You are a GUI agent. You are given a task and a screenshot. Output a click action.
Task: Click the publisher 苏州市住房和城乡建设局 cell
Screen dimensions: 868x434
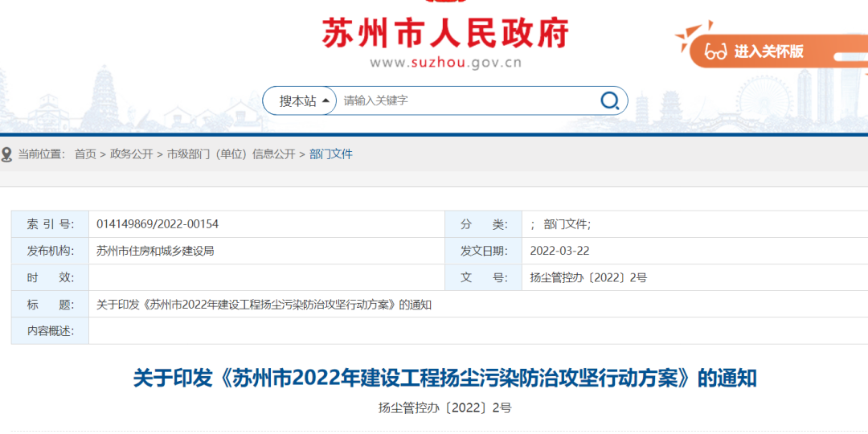coord(155,251)
